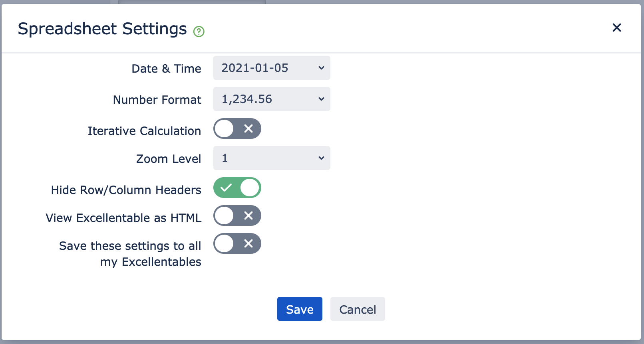644x344 pixels.
Task: Open the Zoom Level dropdown
Action: (272, 158)
